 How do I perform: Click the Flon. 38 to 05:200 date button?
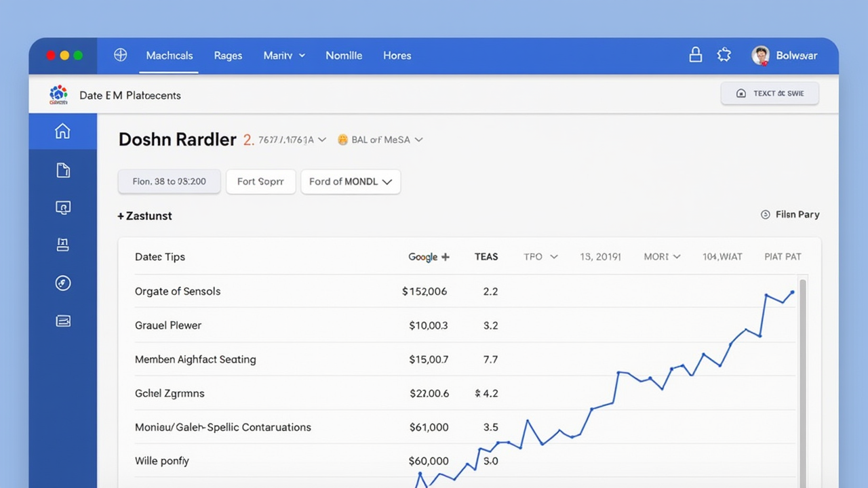pyautogui.click(x=170, y=182)
